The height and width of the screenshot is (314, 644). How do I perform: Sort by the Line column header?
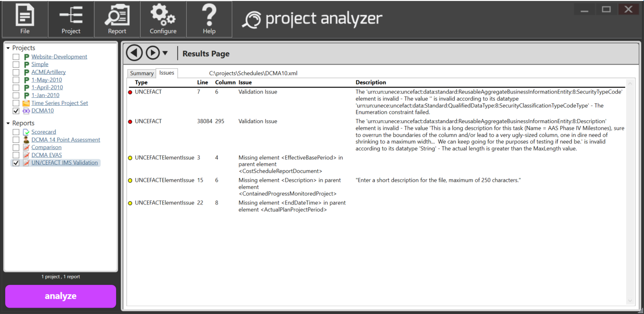[x=202, y=82]
